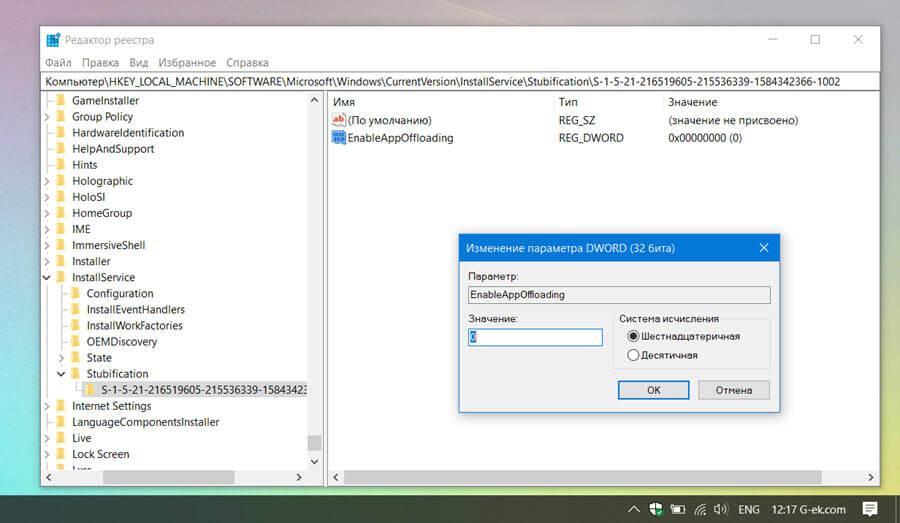
Task: Click the InstallEventHandlers folder icon
Action: (75, 309)
